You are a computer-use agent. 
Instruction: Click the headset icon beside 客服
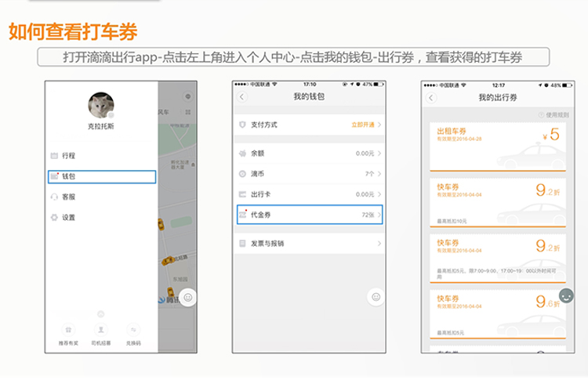[54, 197]
